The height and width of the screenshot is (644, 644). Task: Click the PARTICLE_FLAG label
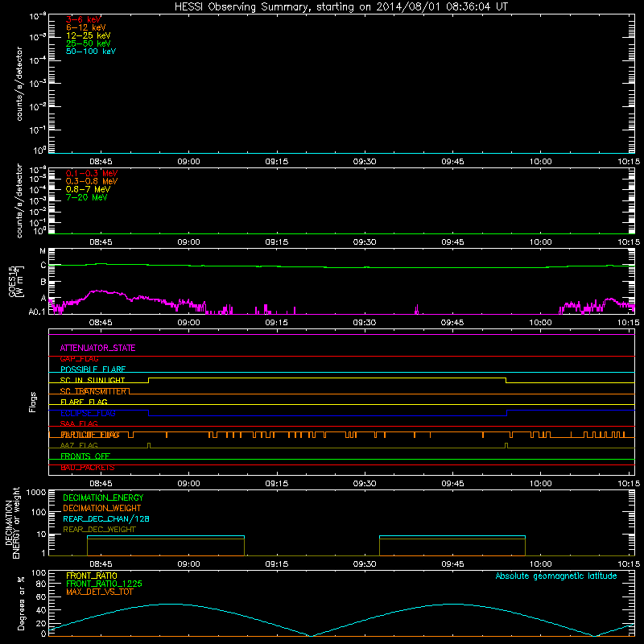90,435
